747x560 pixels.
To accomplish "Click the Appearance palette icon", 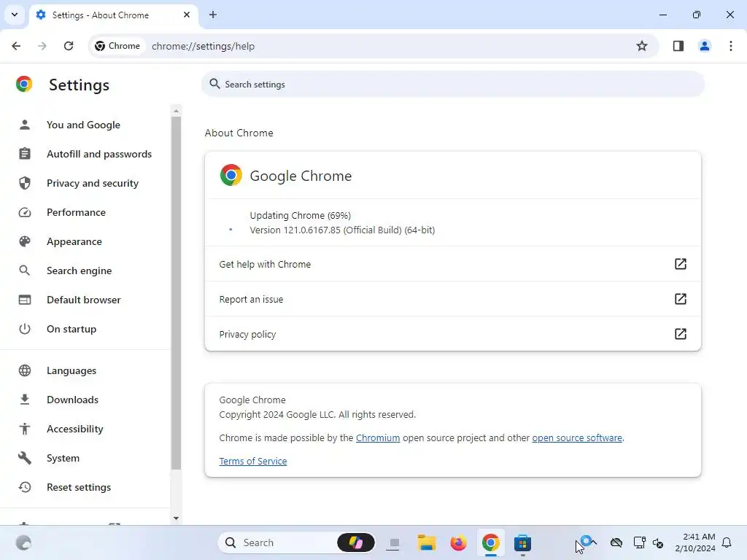I will coord(25,241).
